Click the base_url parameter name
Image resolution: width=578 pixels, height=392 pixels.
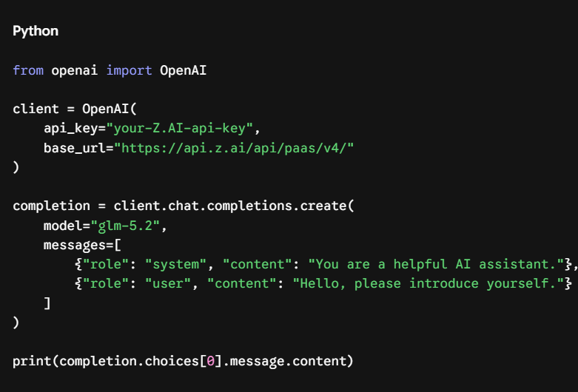coord(75,148)
